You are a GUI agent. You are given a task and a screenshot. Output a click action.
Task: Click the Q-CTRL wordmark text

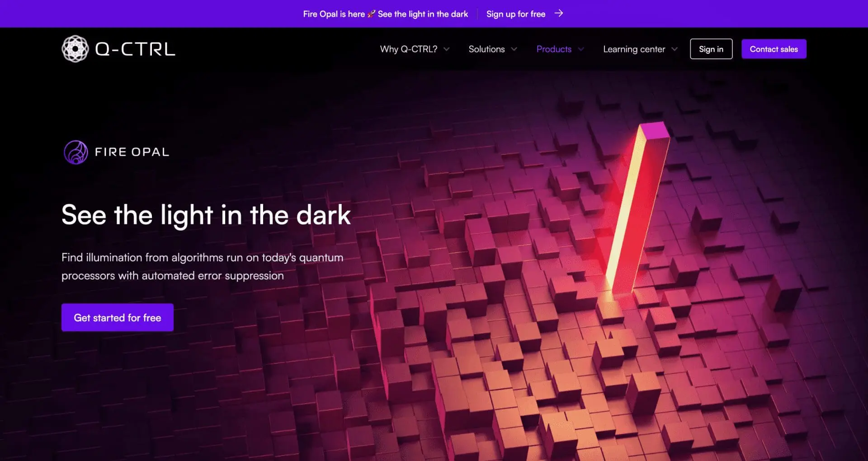[x=135, y=49]
